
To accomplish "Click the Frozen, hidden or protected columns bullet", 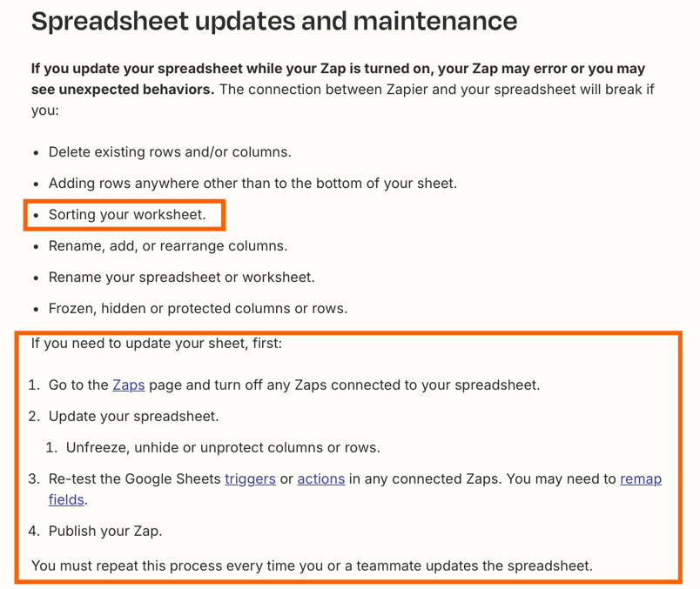I will pyautogui.click(x=198, y=308).
